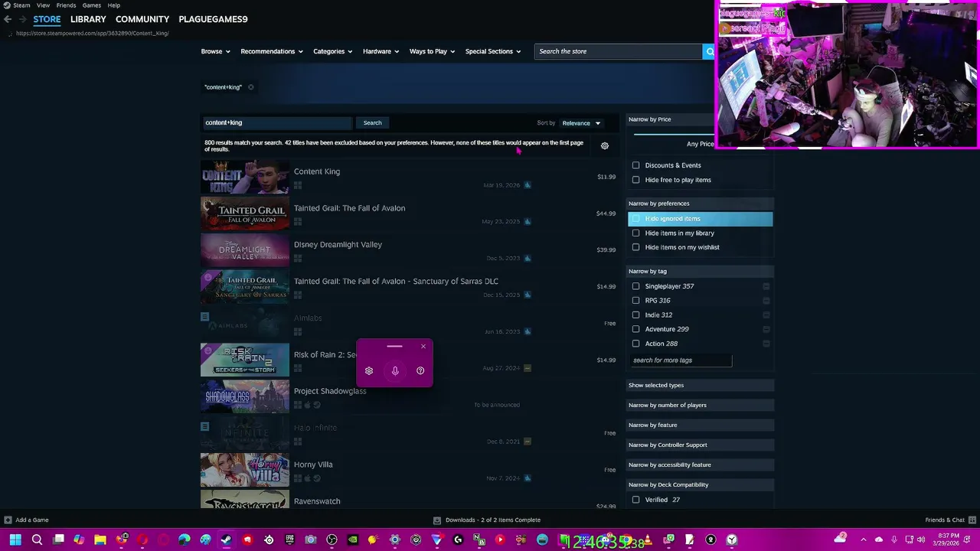Screen dimensions: 980x551
Task: Open Steam icon in the taskbar
Action: pos(226,540)
